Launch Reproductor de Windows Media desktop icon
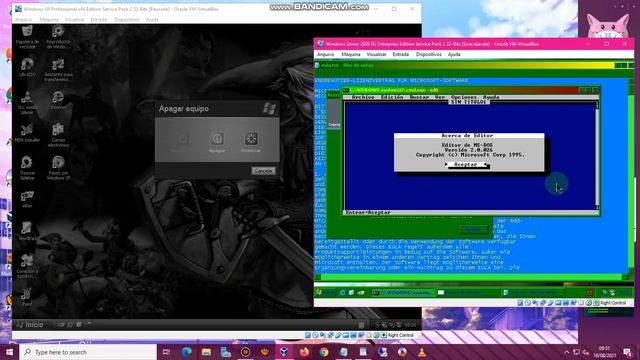This screenshot has height=360, width=640. coord(58,37)
